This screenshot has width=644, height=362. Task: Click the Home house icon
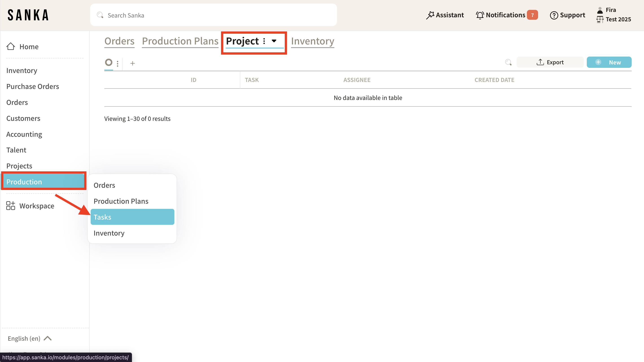(11, 46)
